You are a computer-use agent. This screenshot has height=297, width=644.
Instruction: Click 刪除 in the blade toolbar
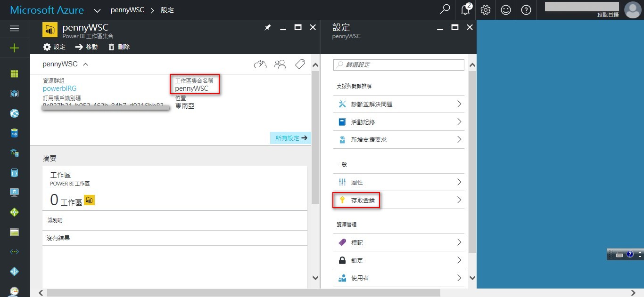119,47
